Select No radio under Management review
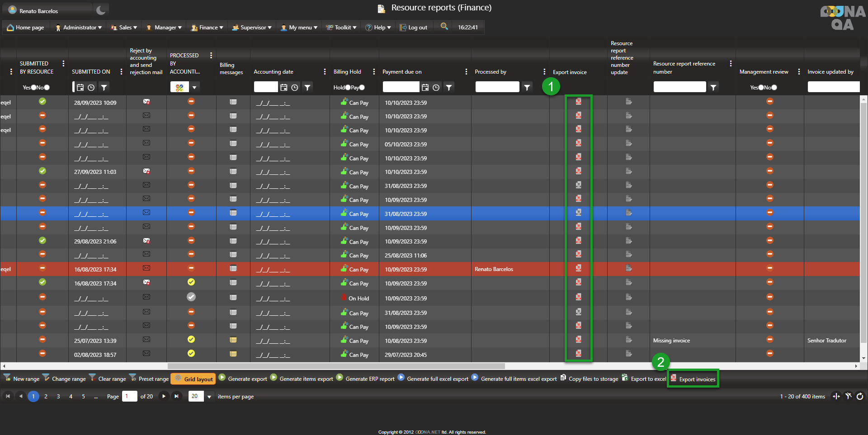This screenshot has height=435, width=868. pos(774,88)
